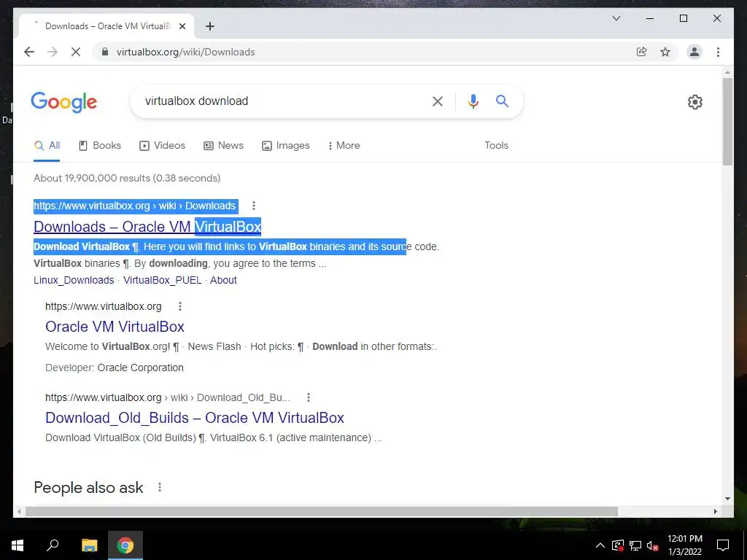Switch to News search tab
This screenshot has width=747, height=560.
click(x=223, y=146)
